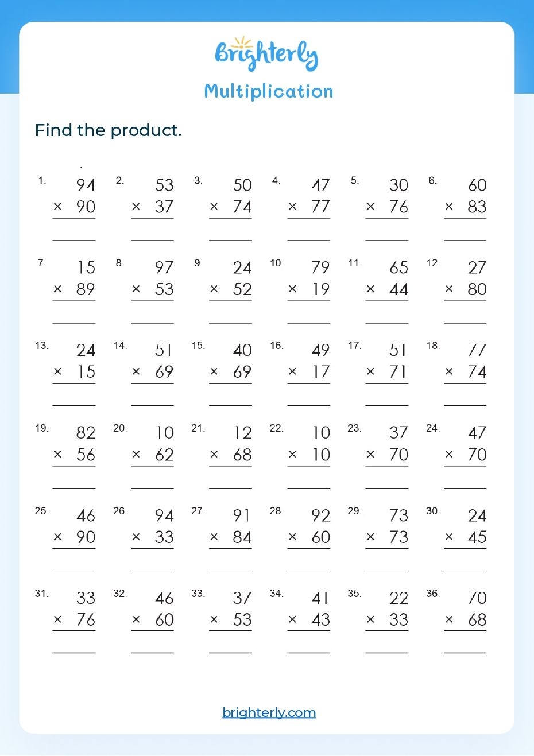This screenshot has height=756, width=534.
Task: Click the Multiplication worksheet title
Action: [x=269, y=91]
